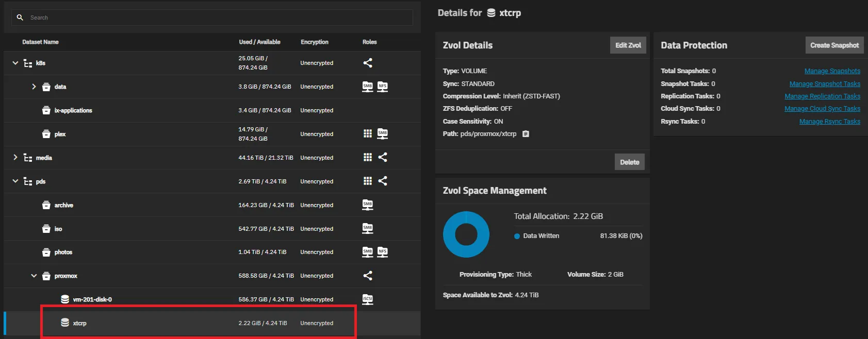The image size is (868, 339).
Task: Click the Encryption column header
Action: (315, 42)
